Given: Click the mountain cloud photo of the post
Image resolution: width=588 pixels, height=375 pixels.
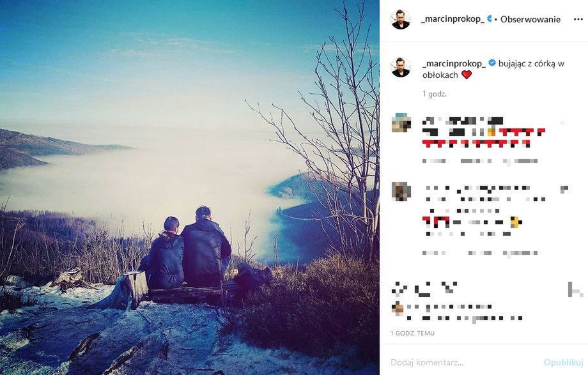Looking at the screenshot, I should 190,188.
